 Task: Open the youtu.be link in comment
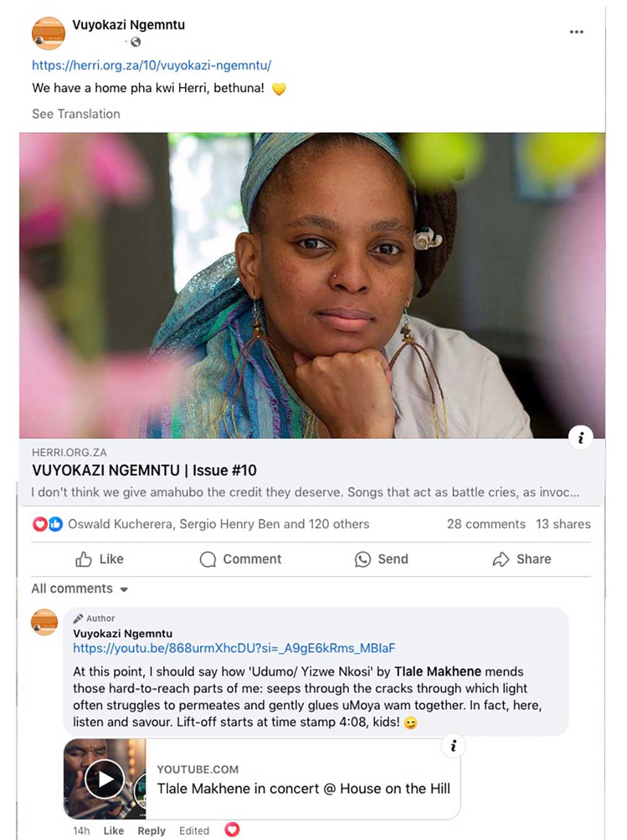[x=234, y=648]
